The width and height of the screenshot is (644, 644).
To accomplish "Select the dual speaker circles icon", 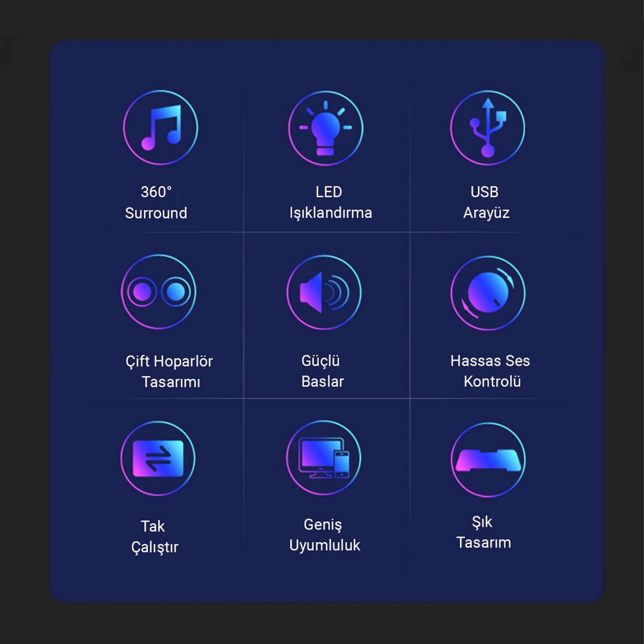I will [x=159, y=292].
